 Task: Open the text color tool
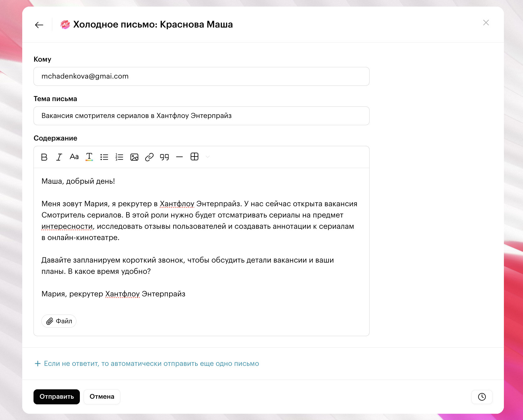tap(89, 157)
